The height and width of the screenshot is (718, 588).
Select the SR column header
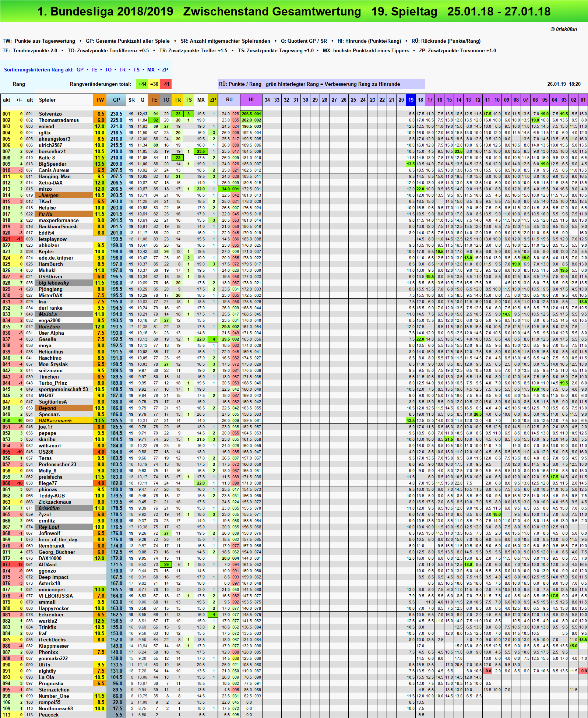pyautogui.click(x=131, y=100)
